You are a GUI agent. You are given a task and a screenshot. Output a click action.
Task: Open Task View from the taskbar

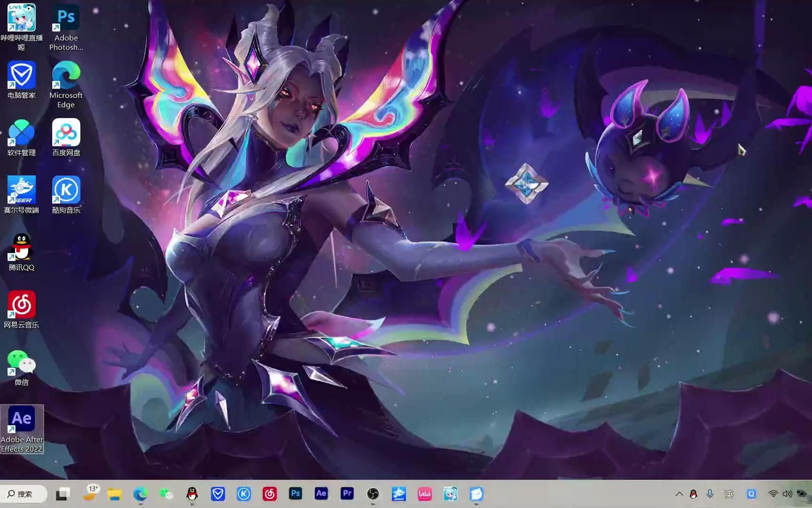[62, 494]
